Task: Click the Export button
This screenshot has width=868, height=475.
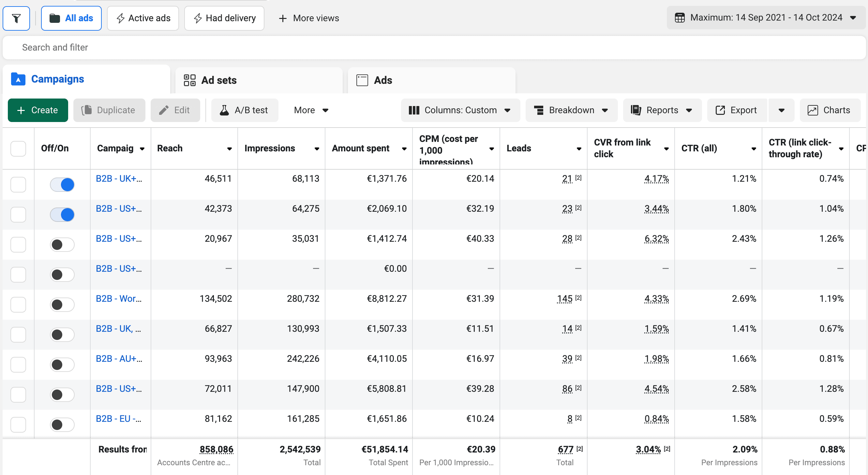Action: pyautogui.click(x=737, y=110)
